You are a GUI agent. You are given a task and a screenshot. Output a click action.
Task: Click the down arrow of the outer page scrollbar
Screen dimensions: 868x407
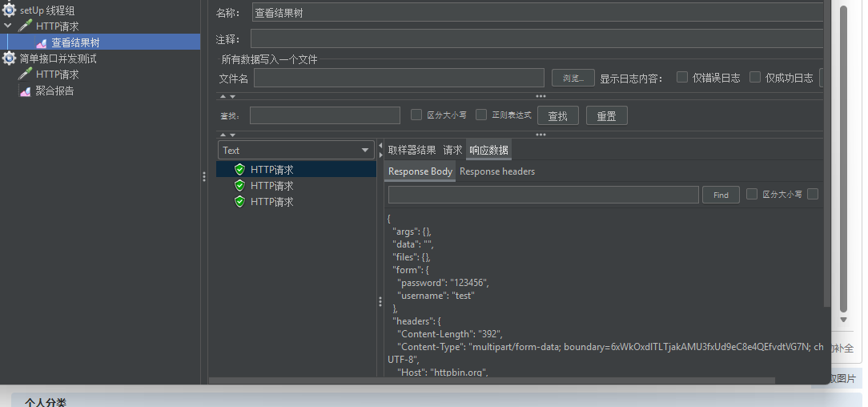click(844, 320)
